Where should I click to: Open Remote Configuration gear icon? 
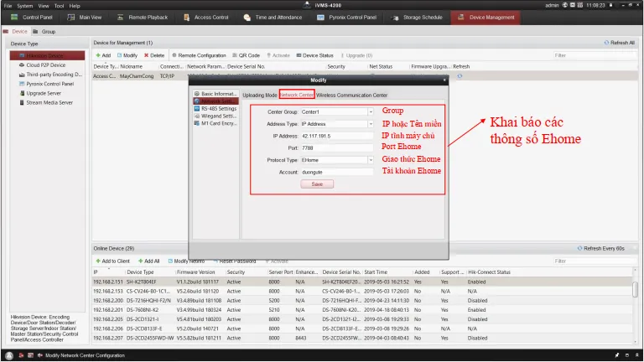coord(173,55)
